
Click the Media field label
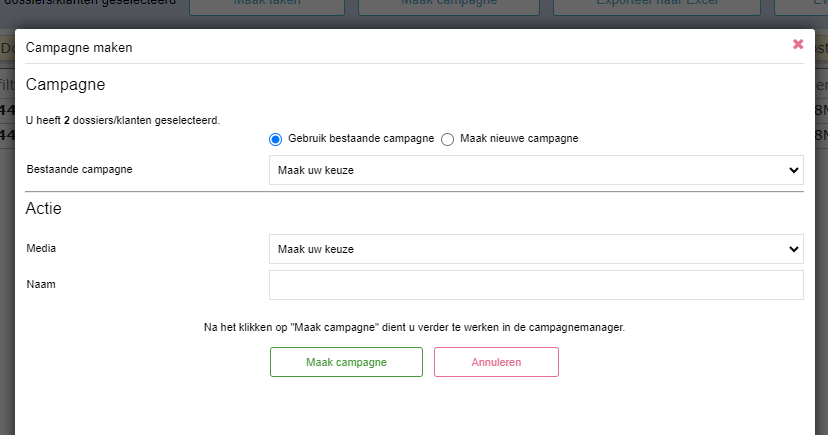pos(41,248)
